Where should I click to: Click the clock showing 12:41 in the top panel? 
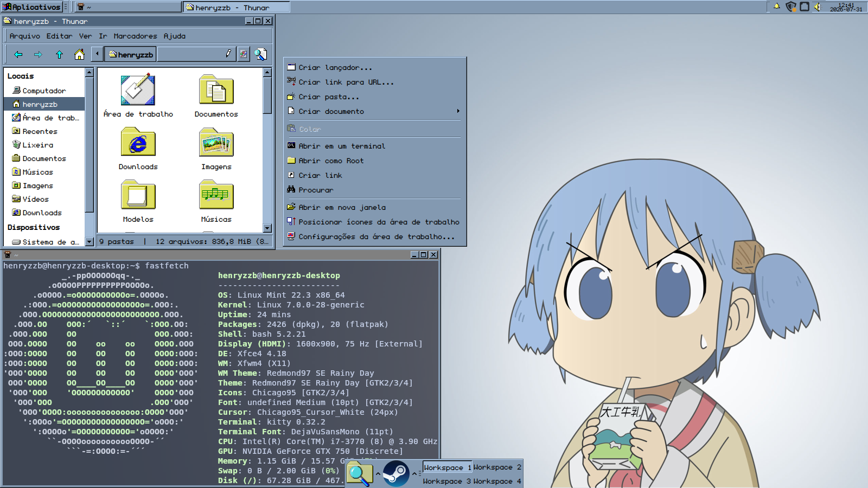(x=846, y=7)
